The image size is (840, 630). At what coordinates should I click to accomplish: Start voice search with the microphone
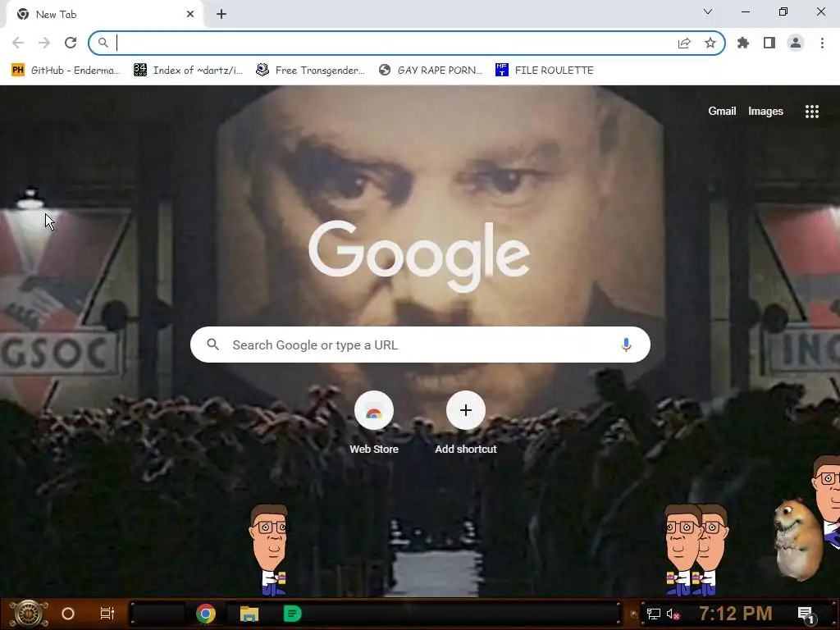(626, 345)
